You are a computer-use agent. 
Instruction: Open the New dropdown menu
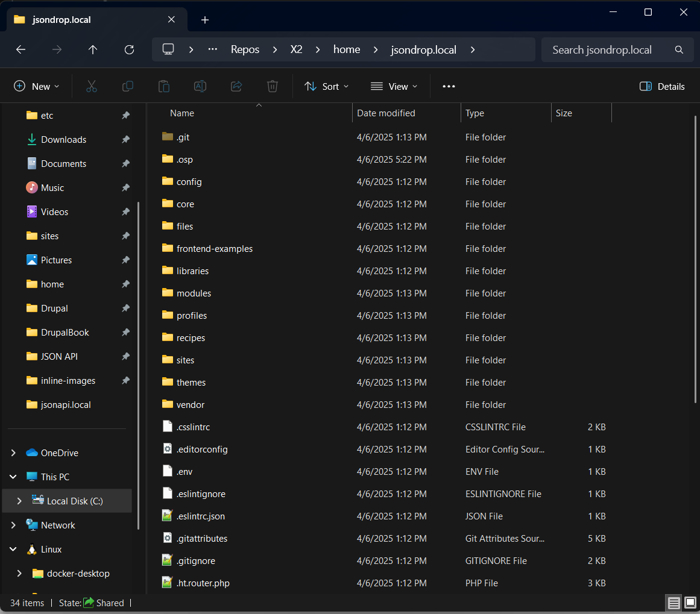37,86
